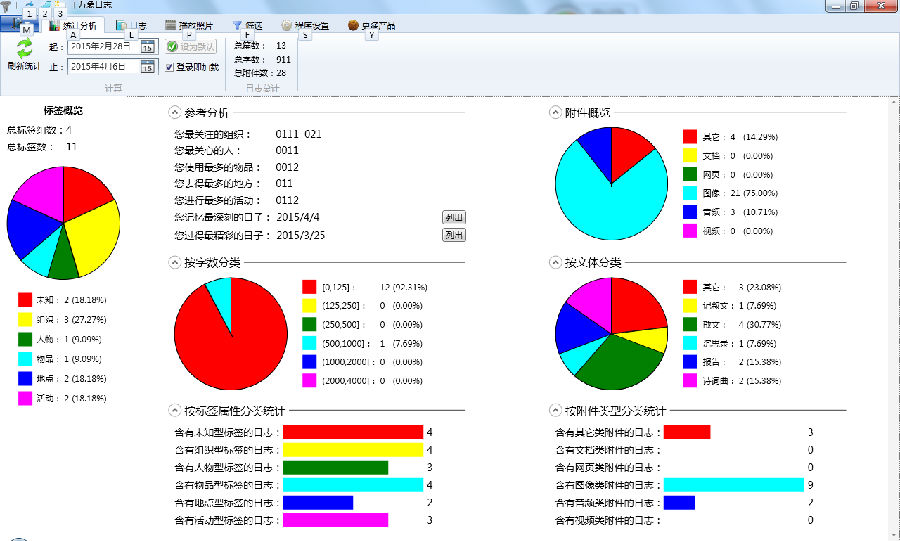Screen dimensions: 900x541
Task: Open the calendar picker for the end date
Action: coord(147,67)
